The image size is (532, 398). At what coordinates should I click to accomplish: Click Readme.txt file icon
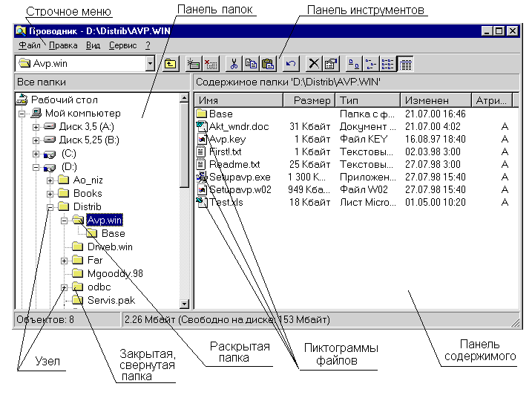(201, 164)
